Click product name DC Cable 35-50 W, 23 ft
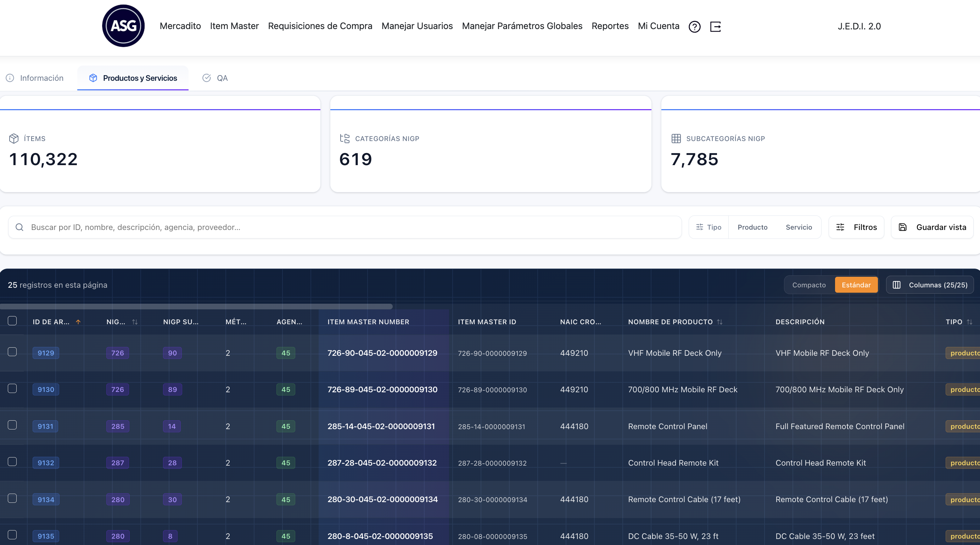Viewport: 980px width, 545px height. pos(673,536)
